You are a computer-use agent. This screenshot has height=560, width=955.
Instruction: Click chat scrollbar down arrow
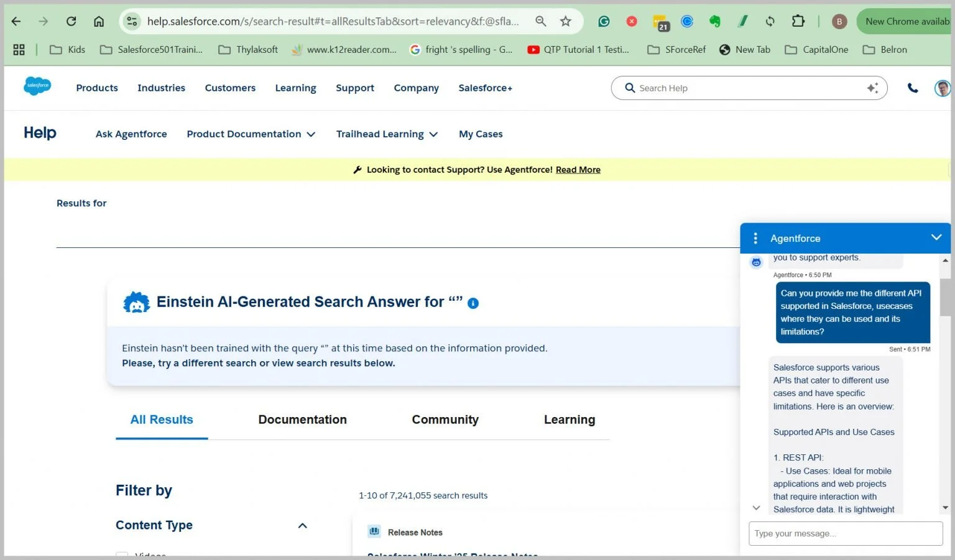tap(946, 508)
